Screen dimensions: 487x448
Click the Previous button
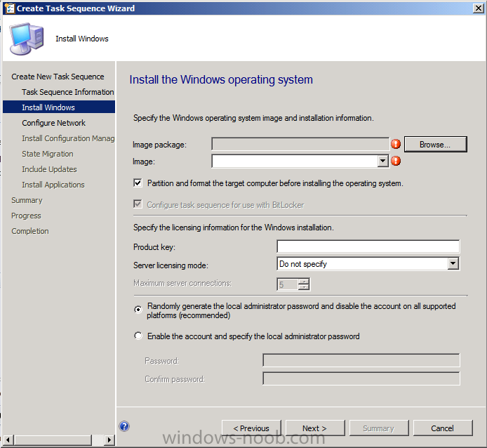tap(251, 428)
